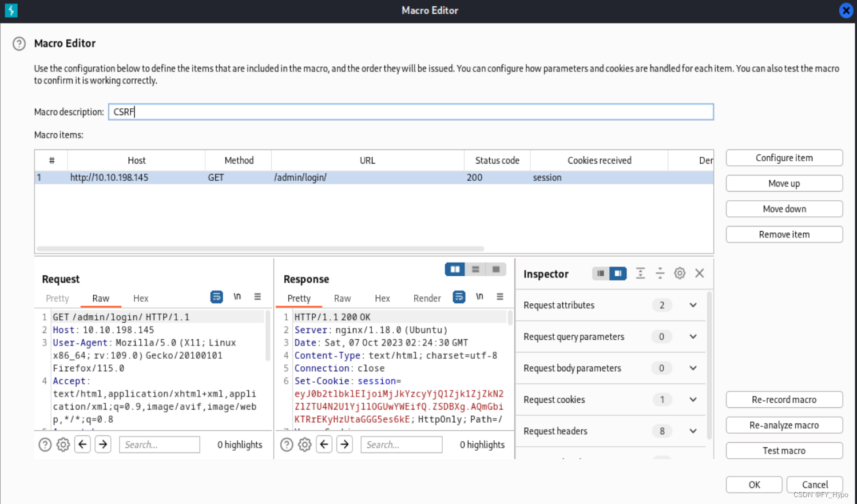Focus Request pane Search field
Screen dimensions: 857x504
click(x=160, y=445)
